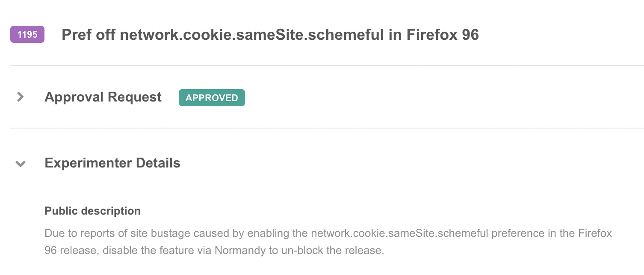The height and width of the screenshot is (275, 644).
Task: Click "Pref off" at the start of the title
Action: pos(89,35)
